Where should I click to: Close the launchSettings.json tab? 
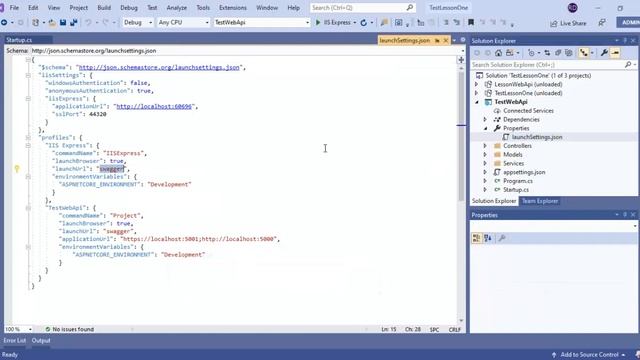click(x=446, y=40)
